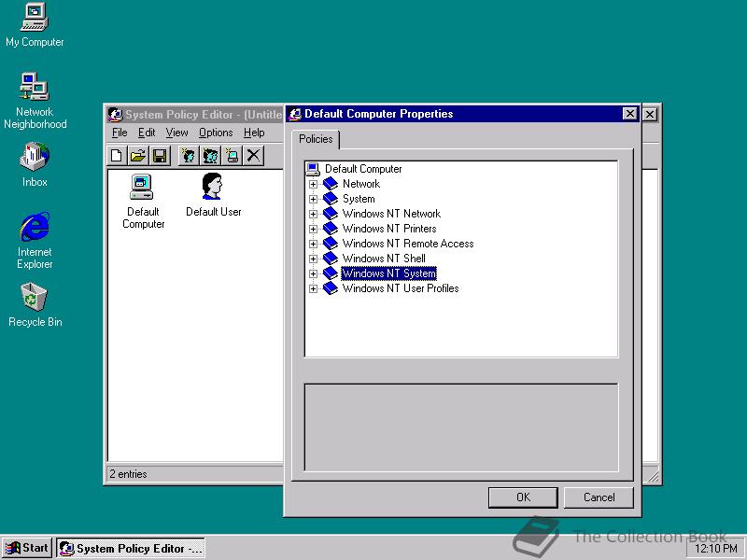The width and height of the screenshot is (747, 560).
Task: Click Windows NT Printers book icon
Action: pyautogui.click(x=331, y=229)
